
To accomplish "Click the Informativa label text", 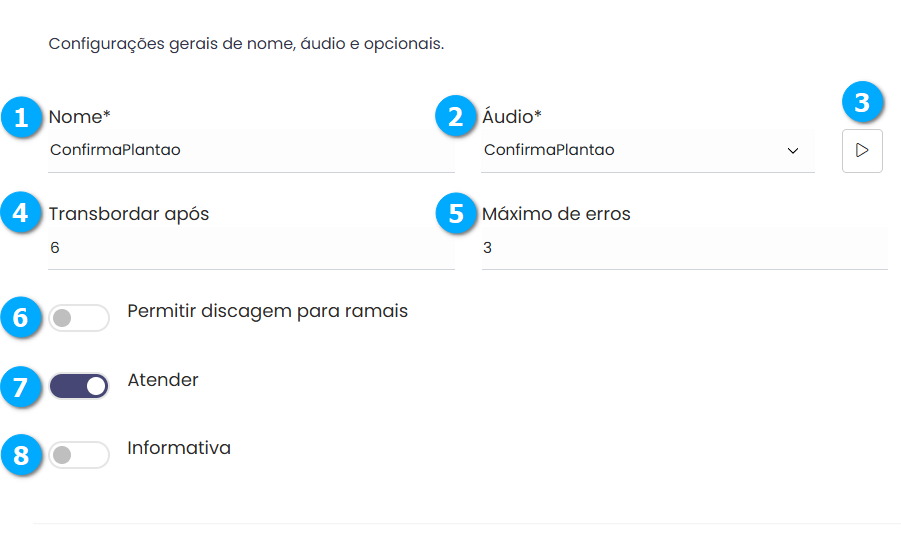I will click(179, 448).
